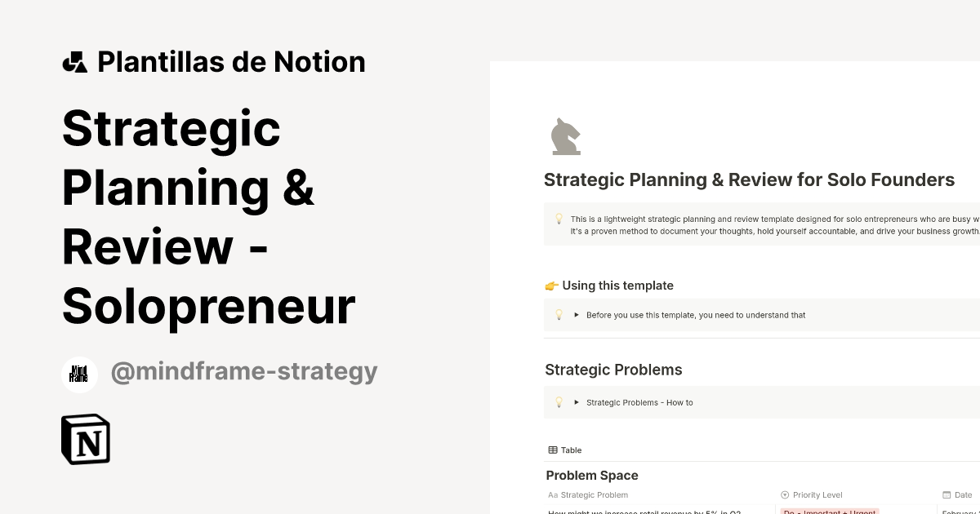The width and height of the screenshot is (980, 514).
Task: Expand the Before you use this template toggle
Action: click(577, 315)
